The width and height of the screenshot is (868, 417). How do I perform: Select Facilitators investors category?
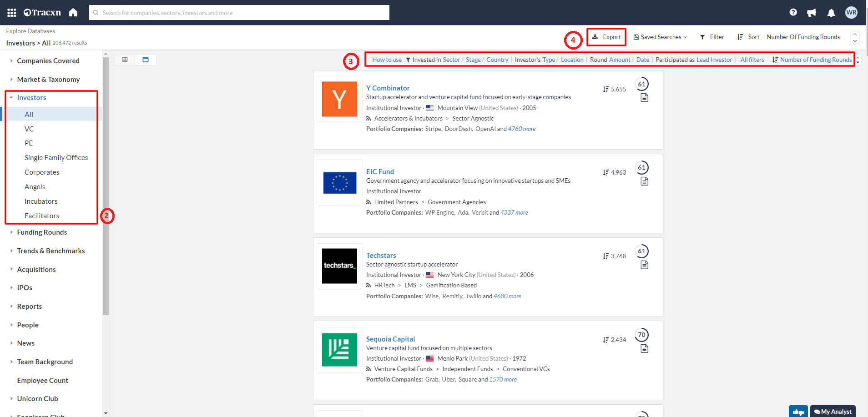point(42,216)
